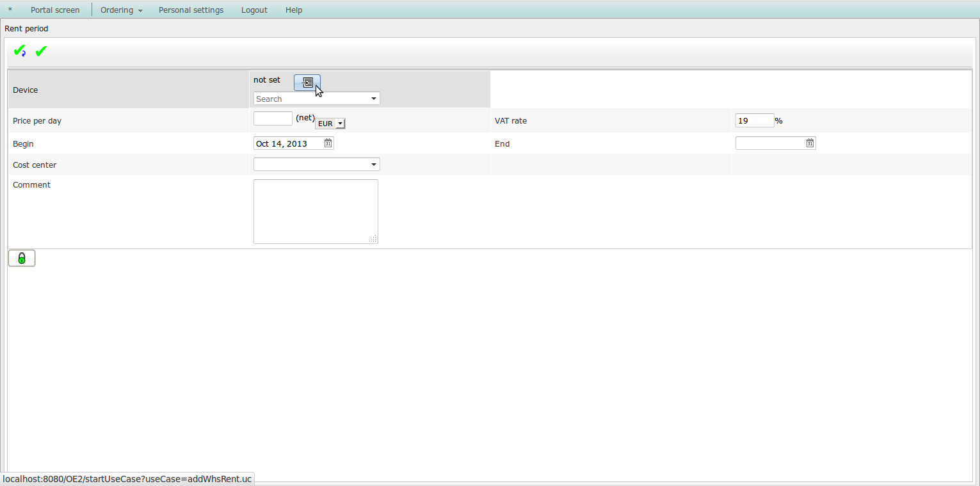Open the End date calendar picker

[x=810, y=143]
